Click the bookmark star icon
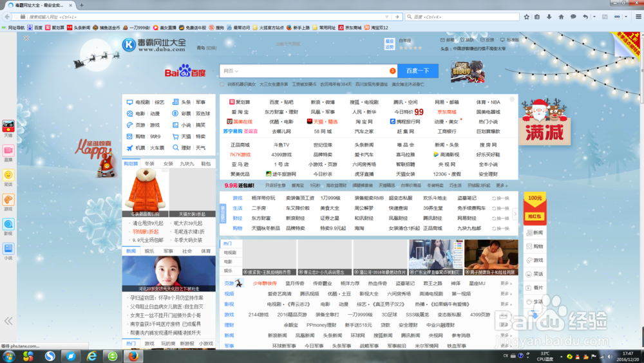 (527, 17)
